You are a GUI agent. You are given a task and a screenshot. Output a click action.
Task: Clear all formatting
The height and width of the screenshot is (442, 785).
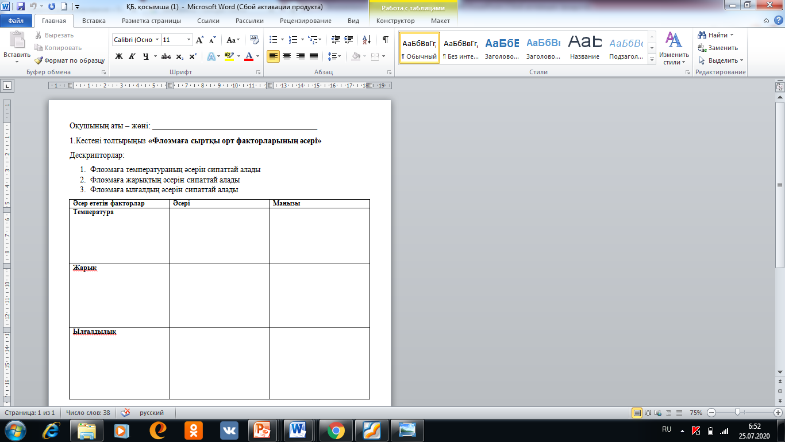(254, 40)
